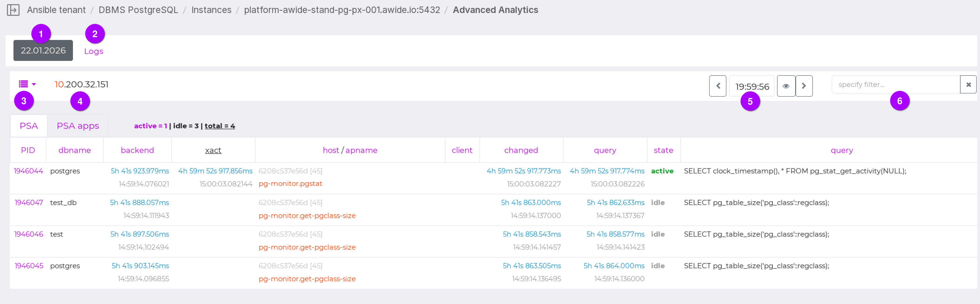
Task: Click the specify filter input field
Action: [x=895, y=85]
